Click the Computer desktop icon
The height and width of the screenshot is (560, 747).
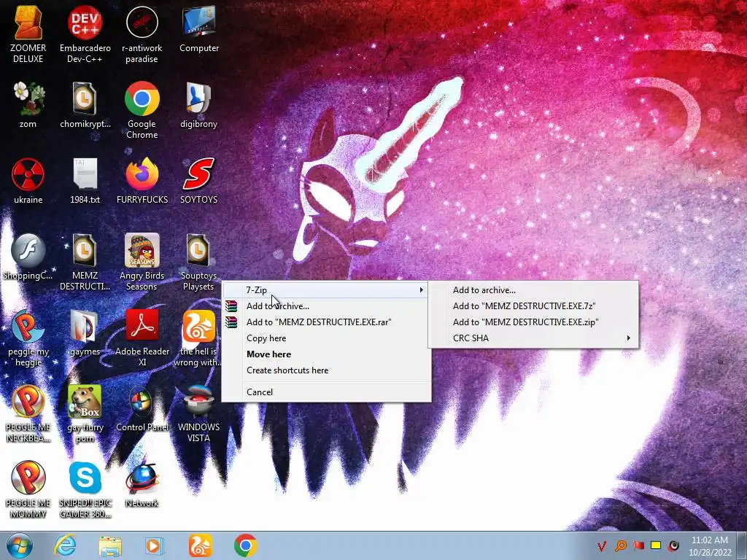pos(198,28)
